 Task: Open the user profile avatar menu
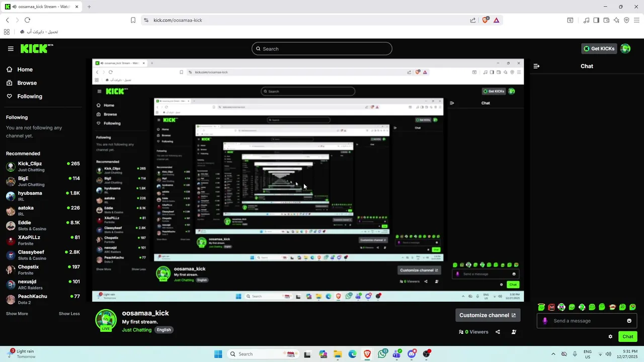[625, 49]
